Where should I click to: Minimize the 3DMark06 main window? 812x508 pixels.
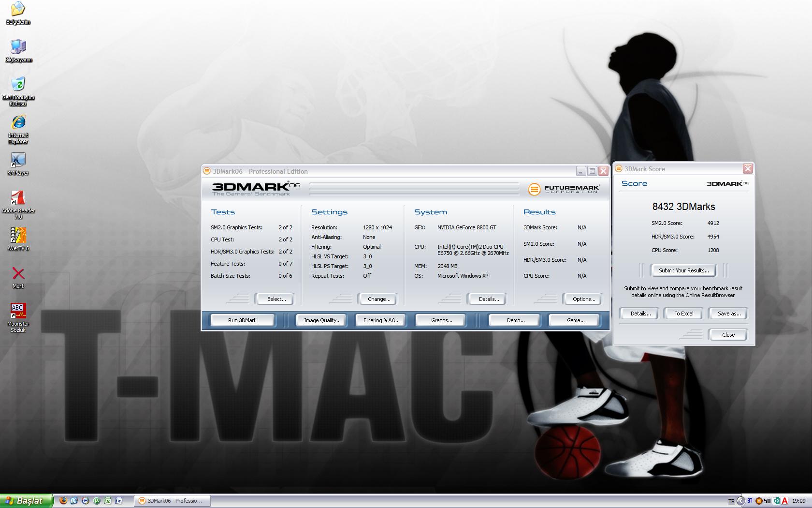[x=581, y=171]
